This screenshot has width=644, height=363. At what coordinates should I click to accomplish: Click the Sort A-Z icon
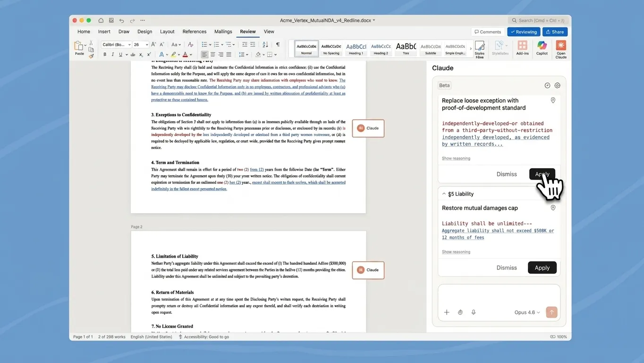coord(265,44)
